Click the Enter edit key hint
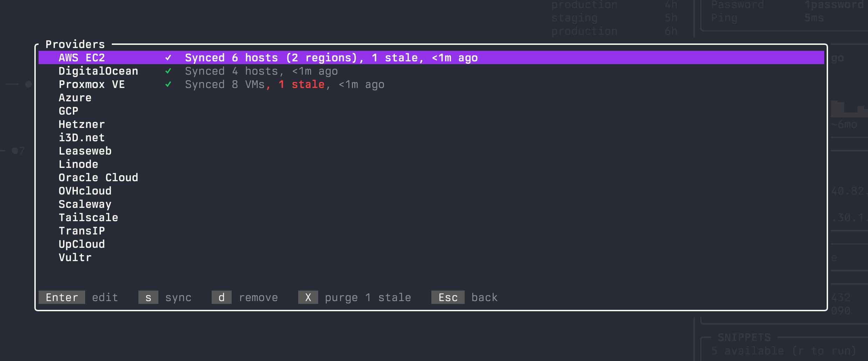868x361 pixels. click(78, 297)
